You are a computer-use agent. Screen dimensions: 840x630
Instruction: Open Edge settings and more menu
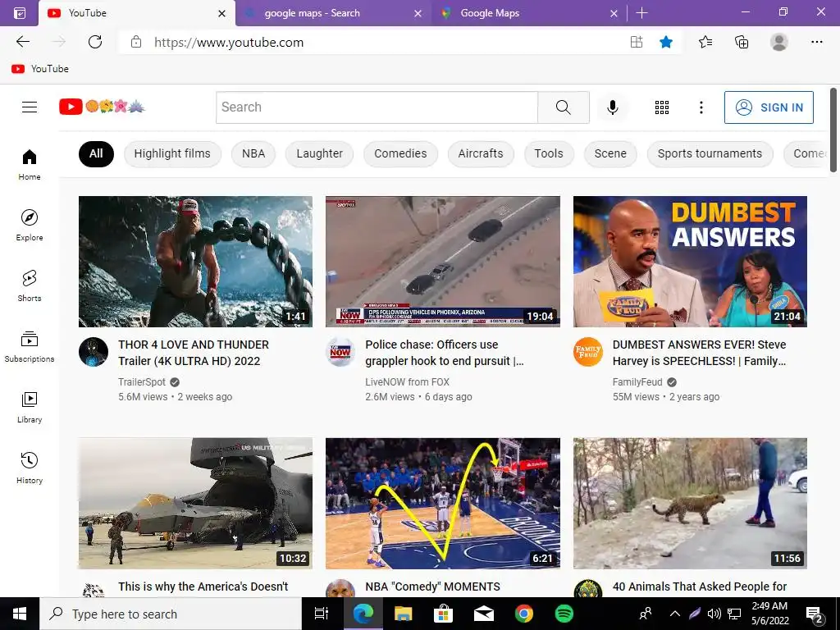tap(816, 42)
